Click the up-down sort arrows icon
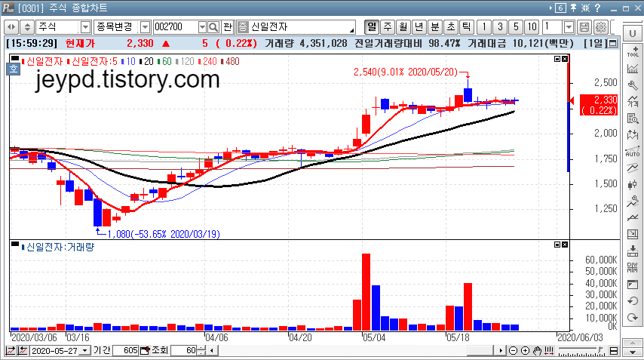The image size is (644, 360). 27,27
